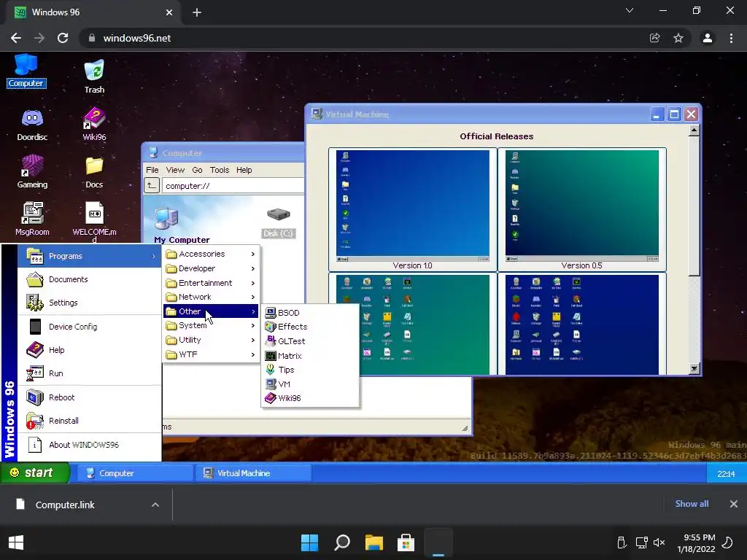Launch Matrix from the Other submenu
Viewport: 747px width, 560px height.
(309, 355)
